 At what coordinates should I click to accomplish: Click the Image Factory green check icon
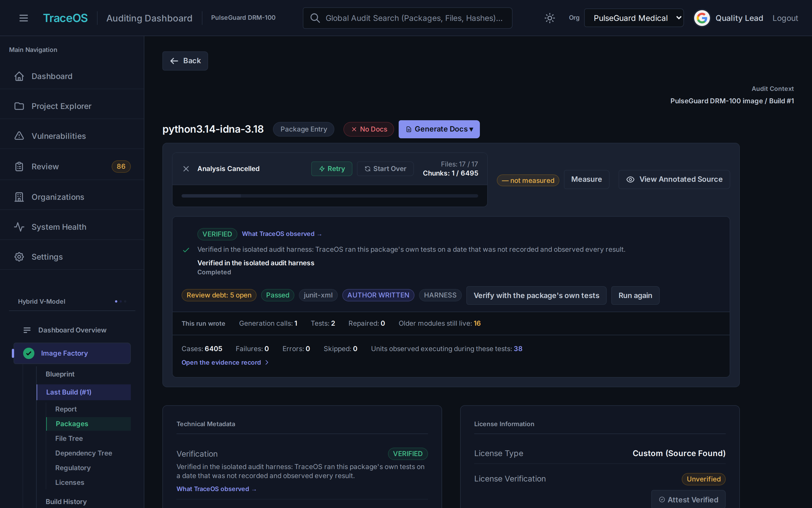click(29, 353)
